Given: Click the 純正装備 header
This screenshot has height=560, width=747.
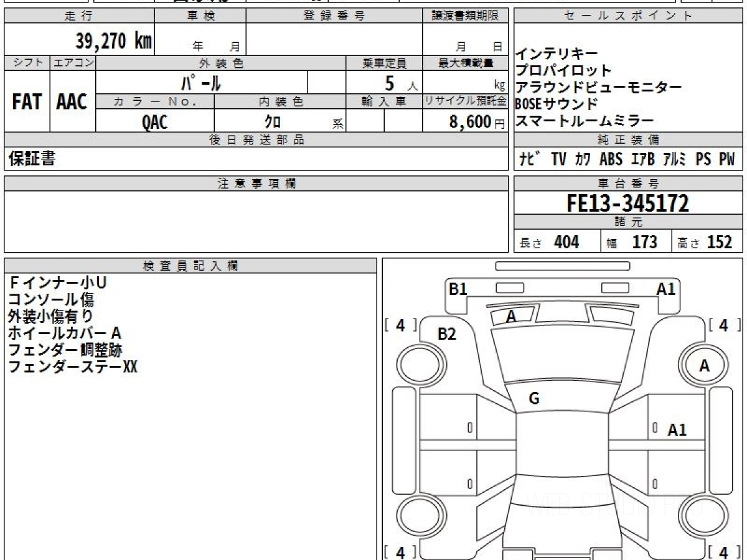Looking at the screenshot, I should point(629,140).
